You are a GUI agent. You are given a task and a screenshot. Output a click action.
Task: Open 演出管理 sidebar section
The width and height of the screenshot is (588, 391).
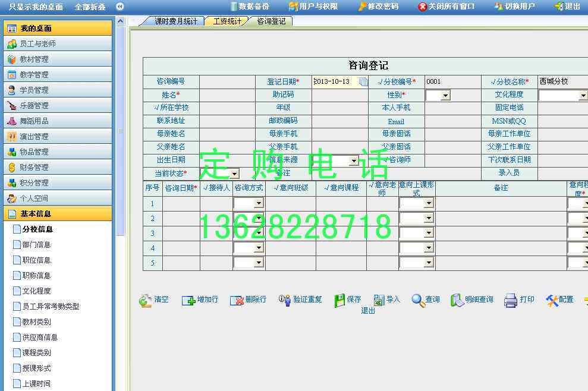(x=58, y=137)
